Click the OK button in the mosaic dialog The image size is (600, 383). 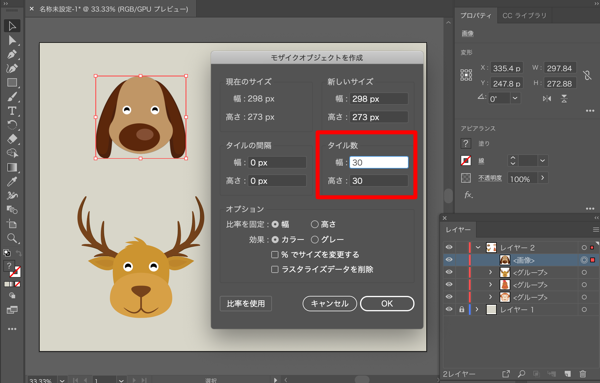click(387, 303)
